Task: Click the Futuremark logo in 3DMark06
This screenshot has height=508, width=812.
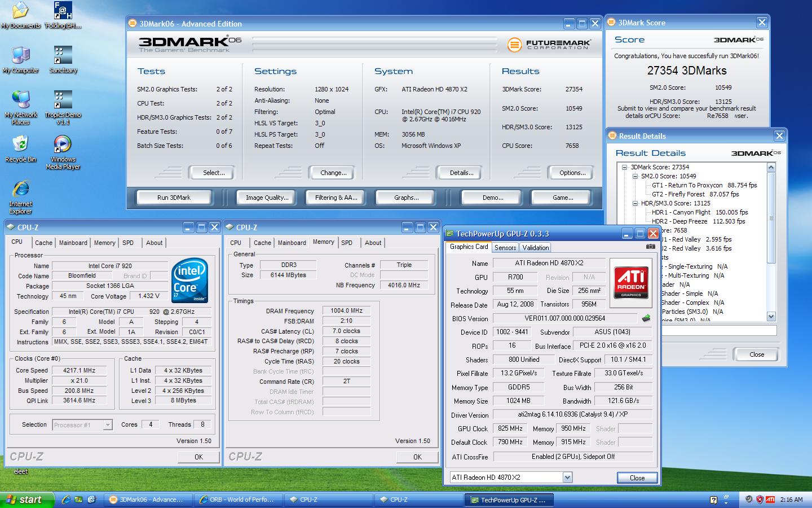Action: coord(549,45)
